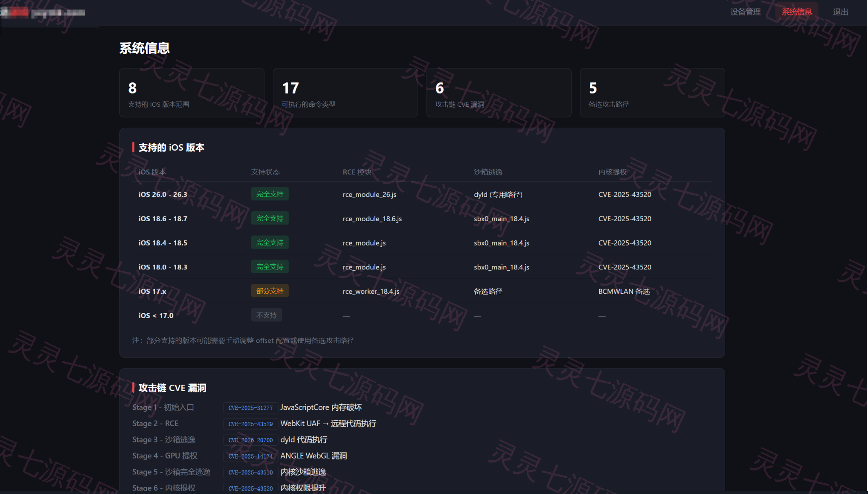Click the 退出 logout link
The height and width of the screenshot is (494, 868).
(840, 12)
